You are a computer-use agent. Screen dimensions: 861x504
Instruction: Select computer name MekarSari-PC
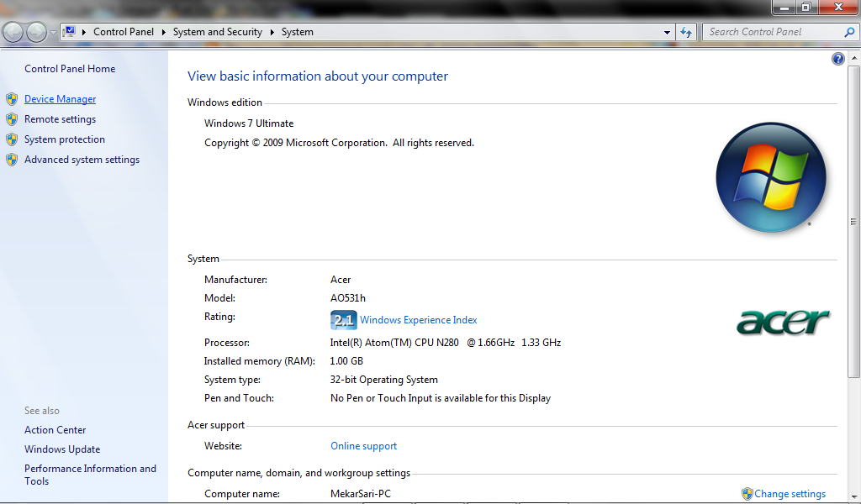point(360,494)
